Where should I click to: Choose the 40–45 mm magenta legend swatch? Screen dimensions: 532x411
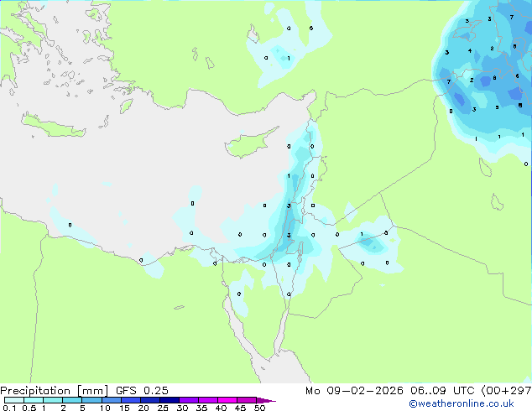pos(227,400)
